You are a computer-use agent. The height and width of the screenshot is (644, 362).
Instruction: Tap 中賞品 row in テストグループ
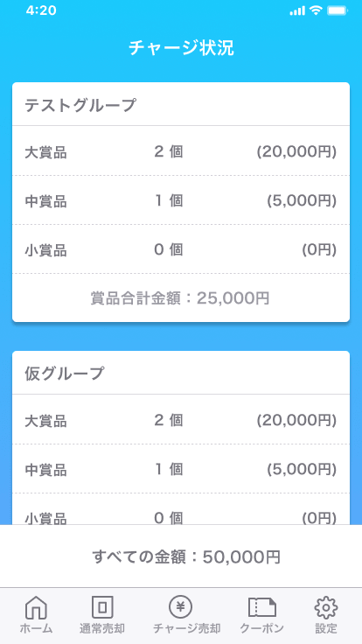coord(181,200)
